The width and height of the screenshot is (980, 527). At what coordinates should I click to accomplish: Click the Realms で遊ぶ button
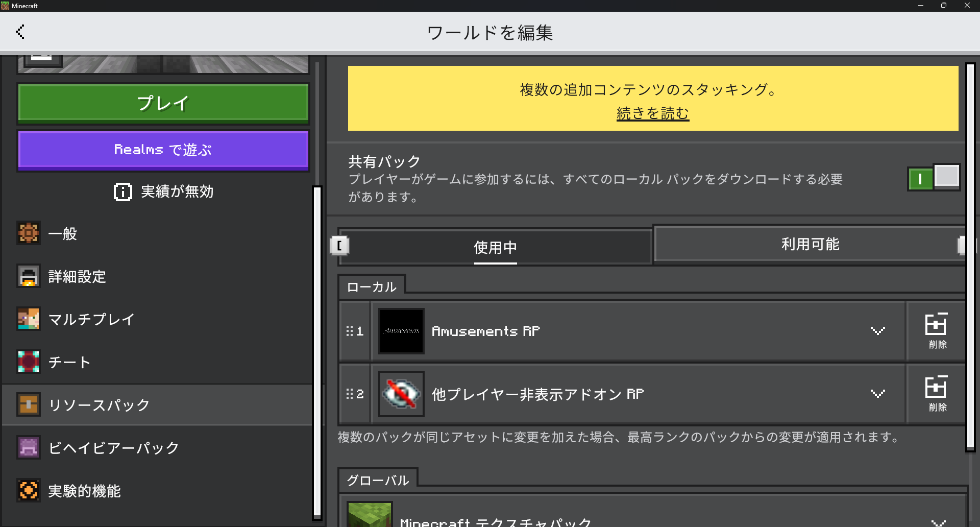163,150
